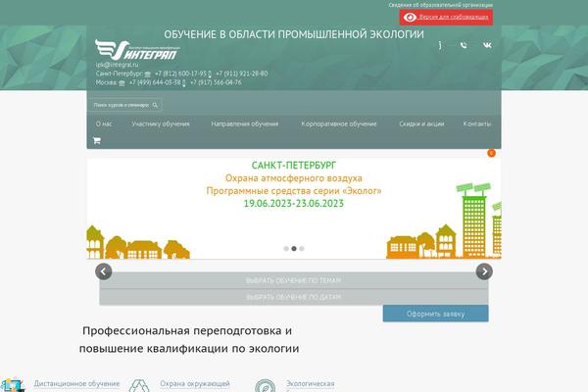
Task: Click heading Обучение в области промышленной экологии
Action: (x=294, y=34)
